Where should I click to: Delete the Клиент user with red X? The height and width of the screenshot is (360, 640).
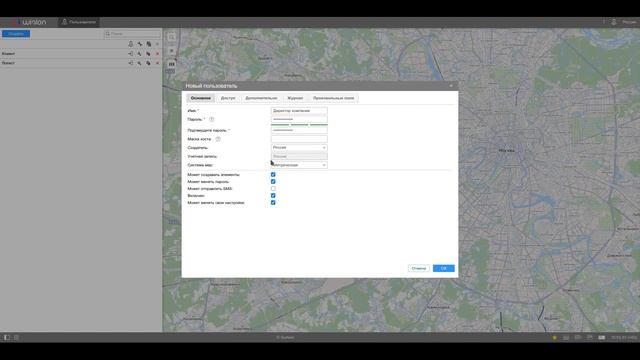pos(158,53)
